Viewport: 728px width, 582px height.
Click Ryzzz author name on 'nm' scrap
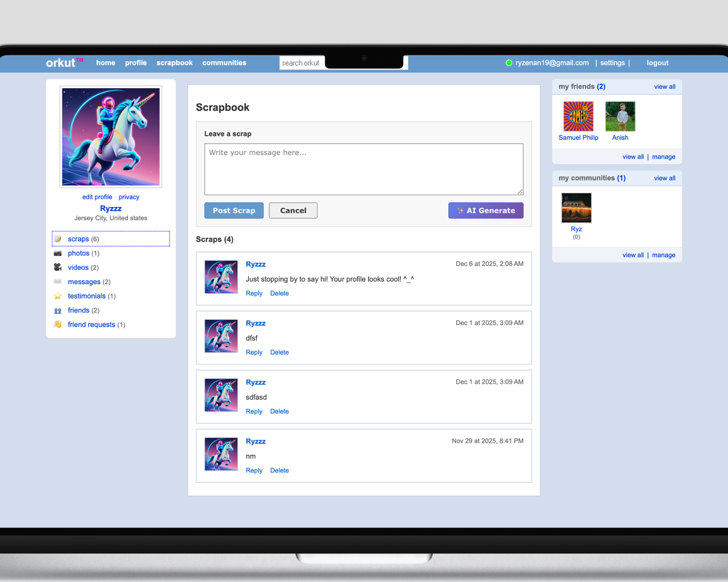[256, 442]
